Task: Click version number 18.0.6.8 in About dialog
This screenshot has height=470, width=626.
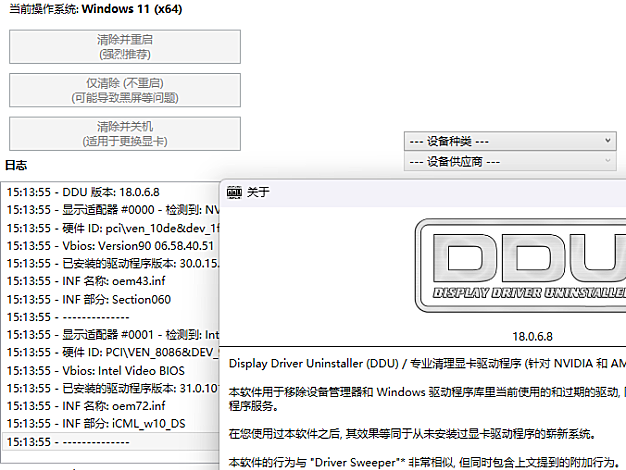Action: tap(533, 337)
